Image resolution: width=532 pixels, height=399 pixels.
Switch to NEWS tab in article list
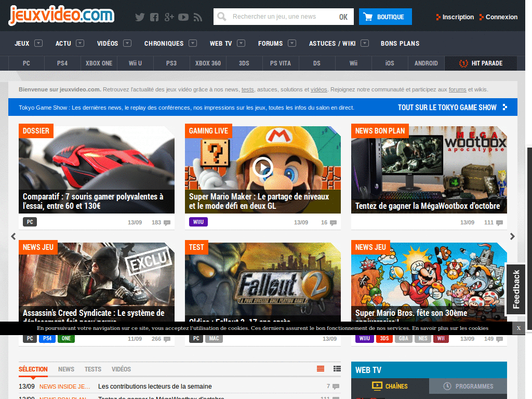(66, 369)
